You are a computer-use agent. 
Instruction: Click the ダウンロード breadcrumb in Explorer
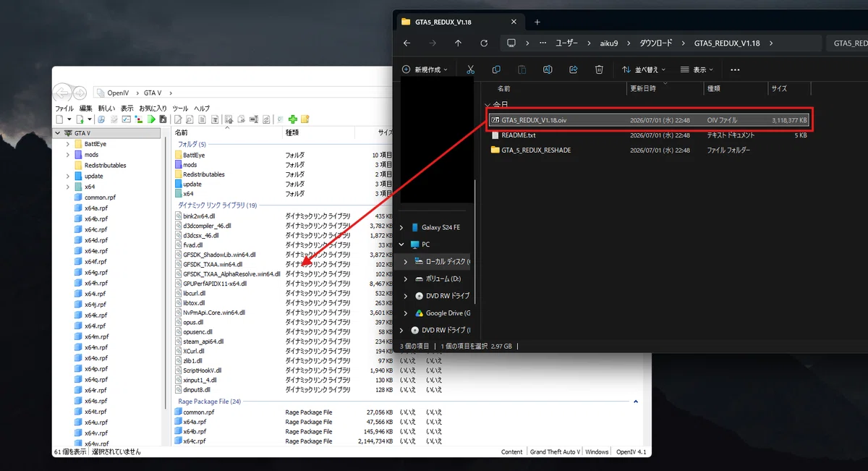pos(655,43)
